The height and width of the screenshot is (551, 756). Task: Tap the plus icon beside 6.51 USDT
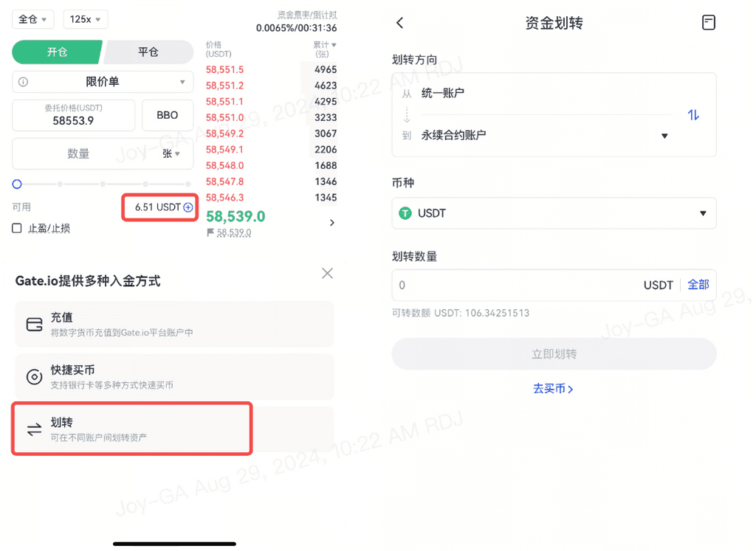(x=188, y=207)
